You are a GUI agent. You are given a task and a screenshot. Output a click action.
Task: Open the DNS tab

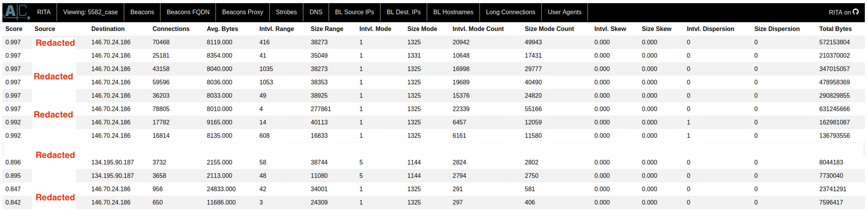click(x=316, y=12)
